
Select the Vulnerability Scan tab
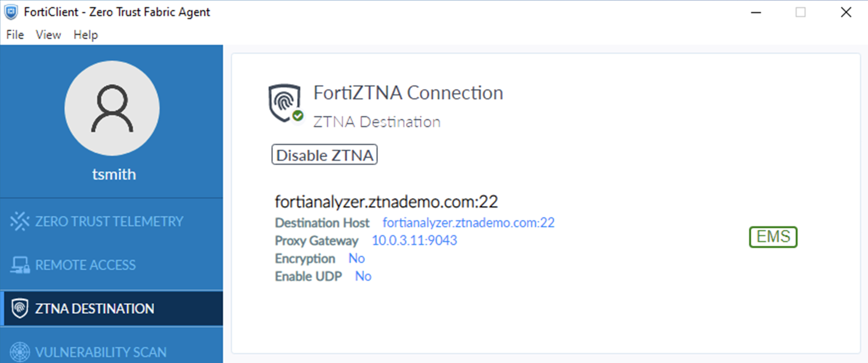[101, 352]
